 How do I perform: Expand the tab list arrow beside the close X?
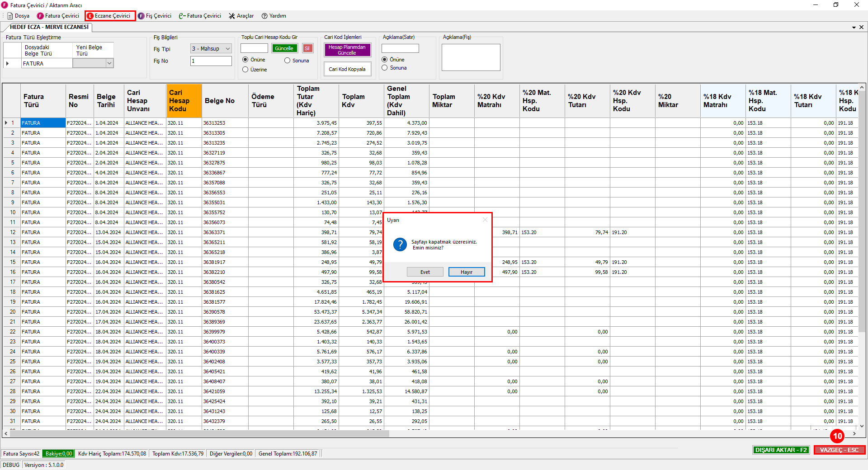854,27
